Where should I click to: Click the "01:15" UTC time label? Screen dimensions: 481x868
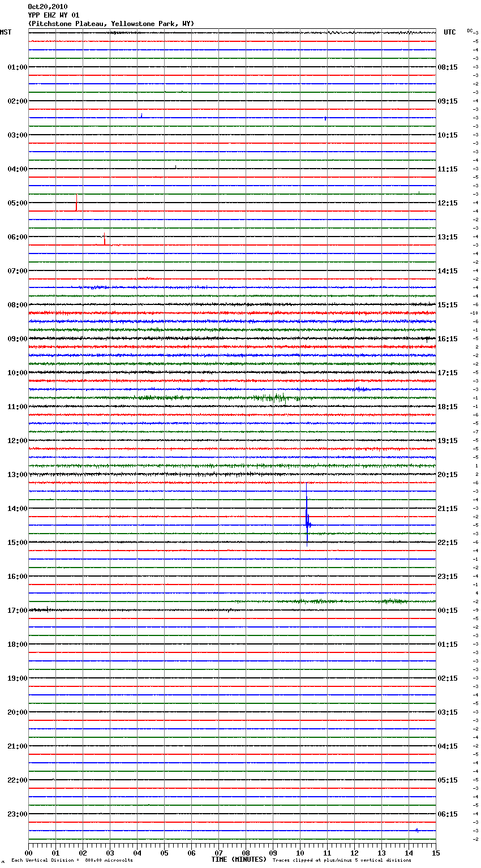pos(448,644)
